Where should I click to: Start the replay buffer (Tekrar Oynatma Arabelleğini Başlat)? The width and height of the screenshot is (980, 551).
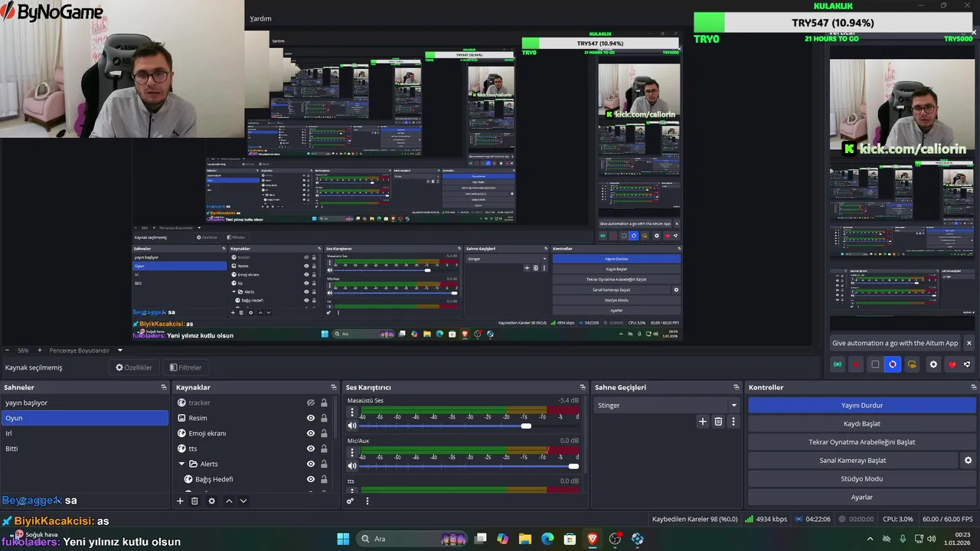[x=862, y=442]
